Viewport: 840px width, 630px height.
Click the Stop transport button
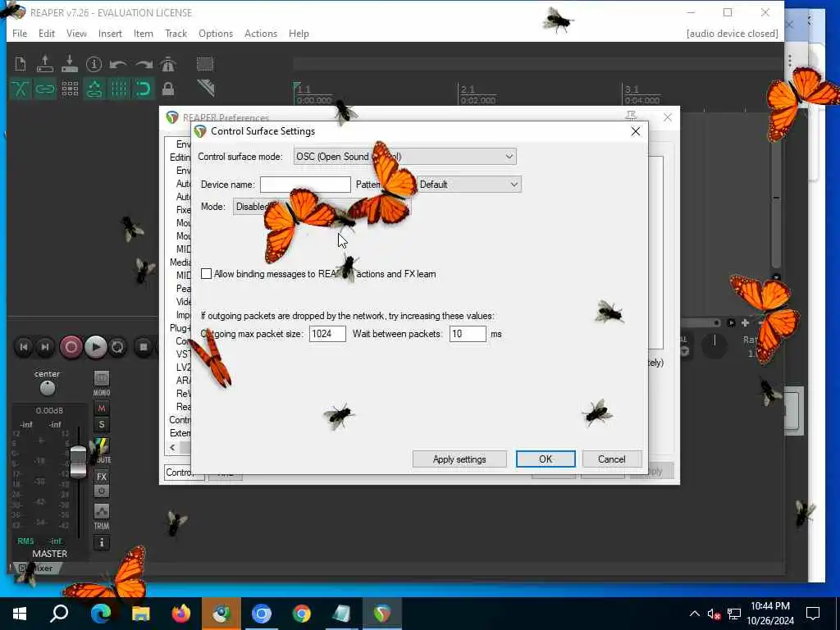[x=144, y=347]
